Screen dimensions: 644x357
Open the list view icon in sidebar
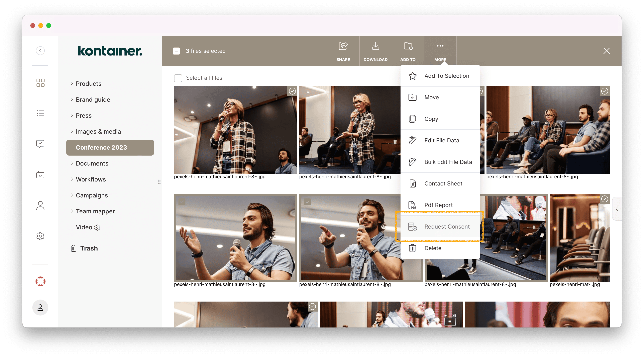[40, 113]
